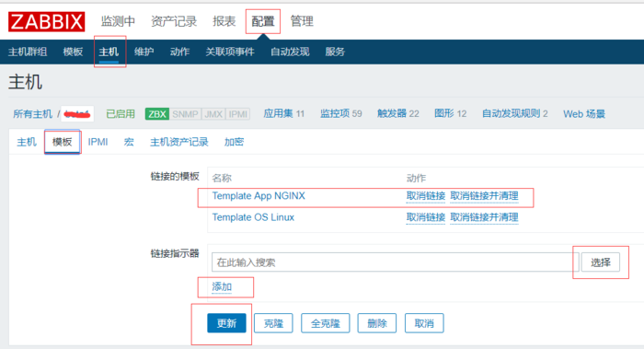Click 取消链接 for Template App NGINX
Viewport: 644px width, 349px height.
tap(425, 196)
